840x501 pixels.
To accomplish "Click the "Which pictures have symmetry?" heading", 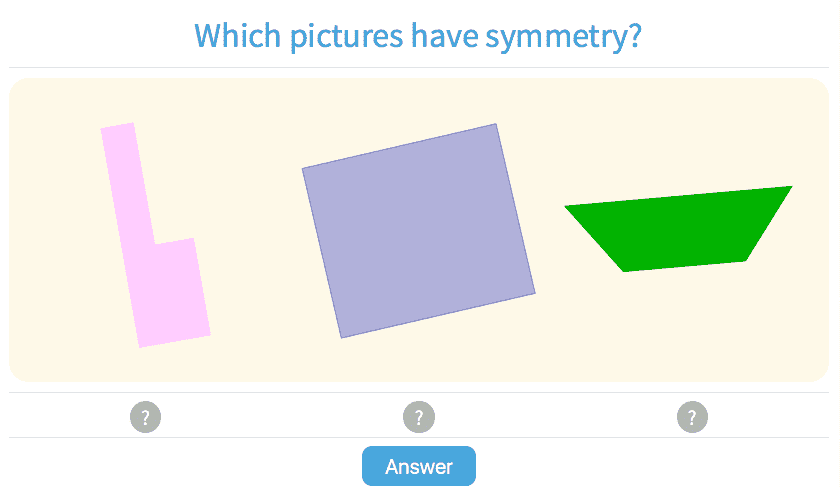I will click(418, 36).
